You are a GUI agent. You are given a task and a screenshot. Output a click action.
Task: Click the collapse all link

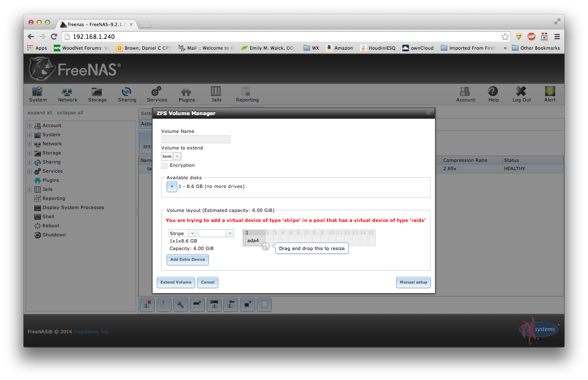70,113
